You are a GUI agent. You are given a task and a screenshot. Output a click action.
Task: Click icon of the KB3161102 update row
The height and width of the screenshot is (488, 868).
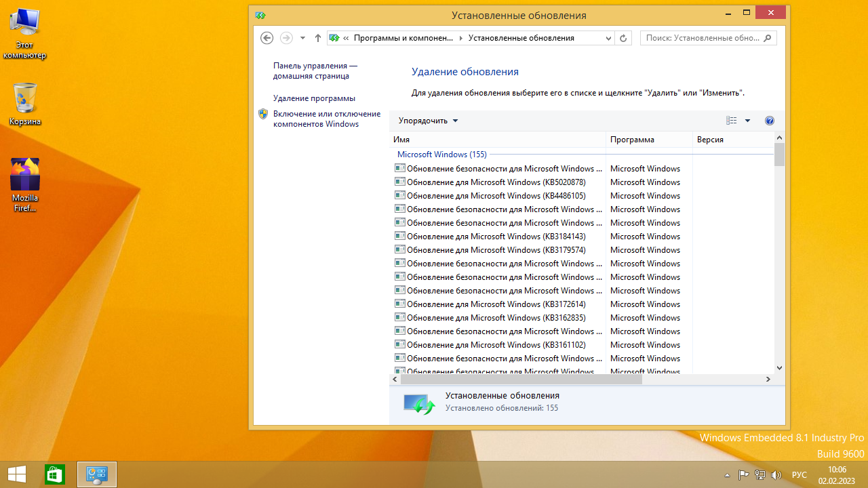pos(400,344)
